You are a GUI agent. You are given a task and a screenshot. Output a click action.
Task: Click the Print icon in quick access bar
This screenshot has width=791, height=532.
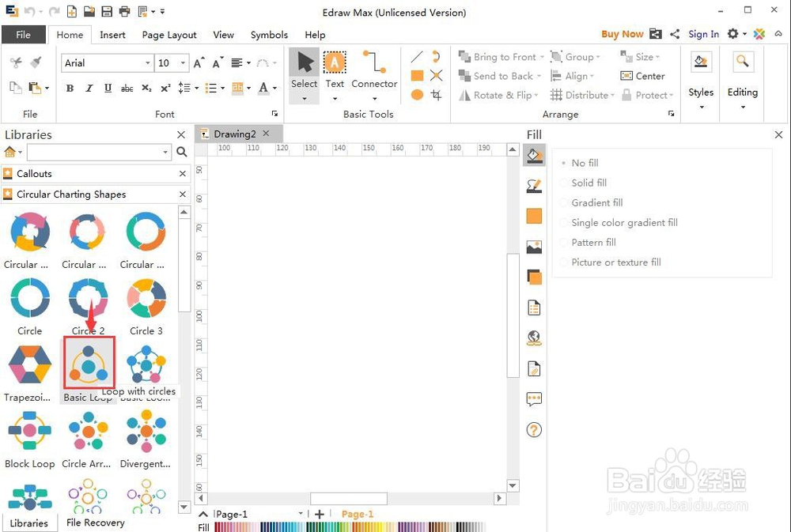coord(125,11)
